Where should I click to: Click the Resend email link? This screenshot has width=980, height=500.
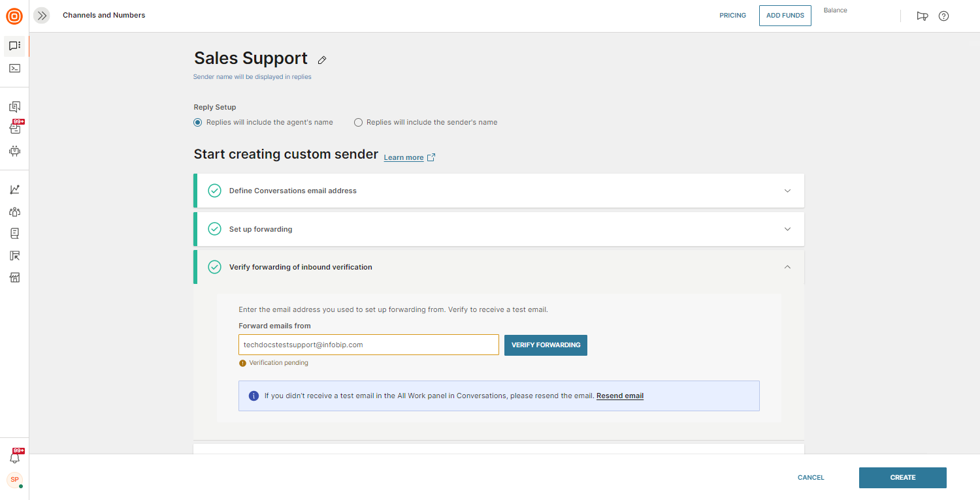(x=619, y=396)
